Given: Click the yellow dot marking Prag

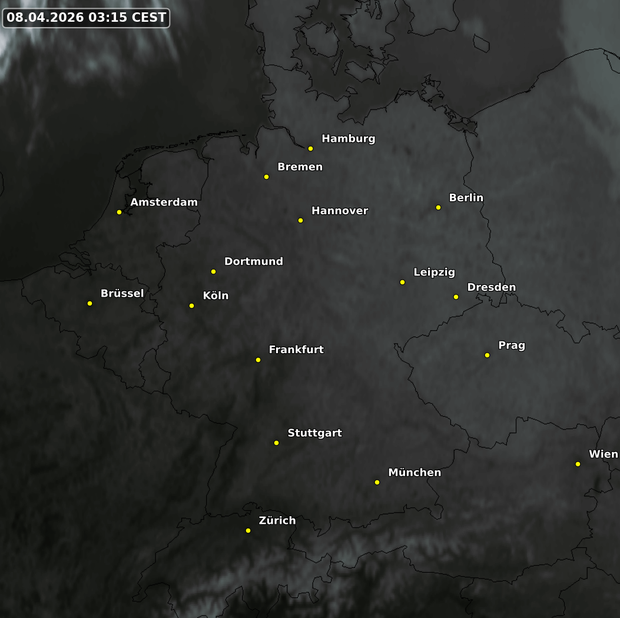Looking at the screenshot, I should [x=487, y=355].
